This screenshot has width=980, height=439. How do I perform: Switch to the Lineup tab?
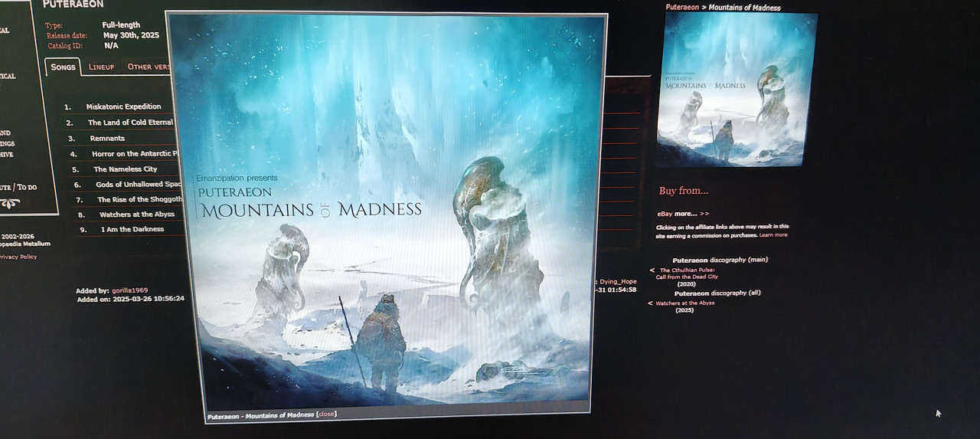pos(101,67)
